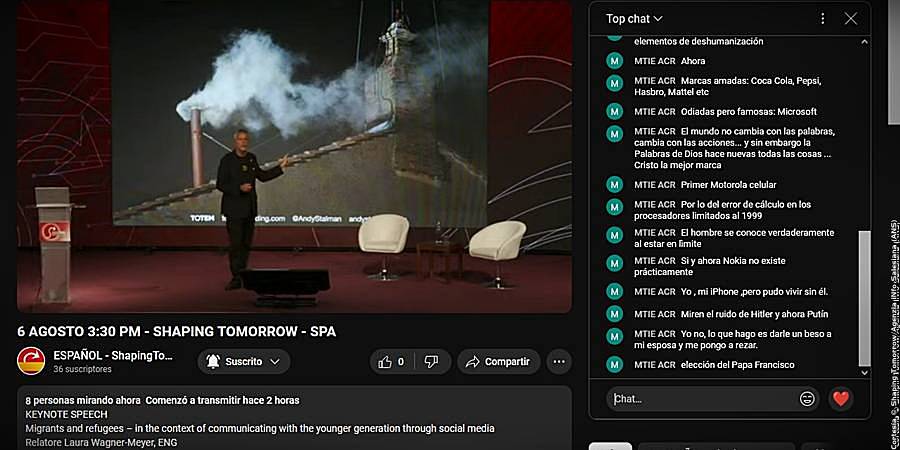Click the emoji picker in chat box
Image resolution: width=900 pixels, height=450 pixels.
coord(807,399)
